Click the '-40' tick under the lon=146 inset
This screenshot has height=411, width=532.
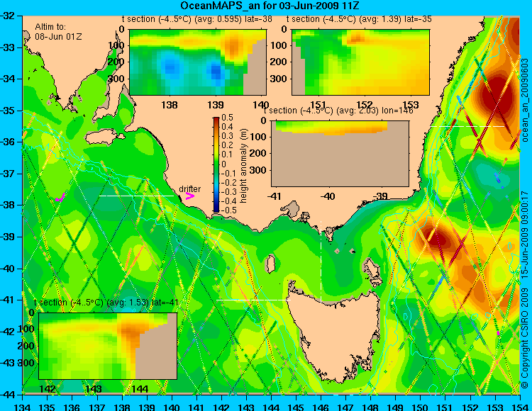328,196
